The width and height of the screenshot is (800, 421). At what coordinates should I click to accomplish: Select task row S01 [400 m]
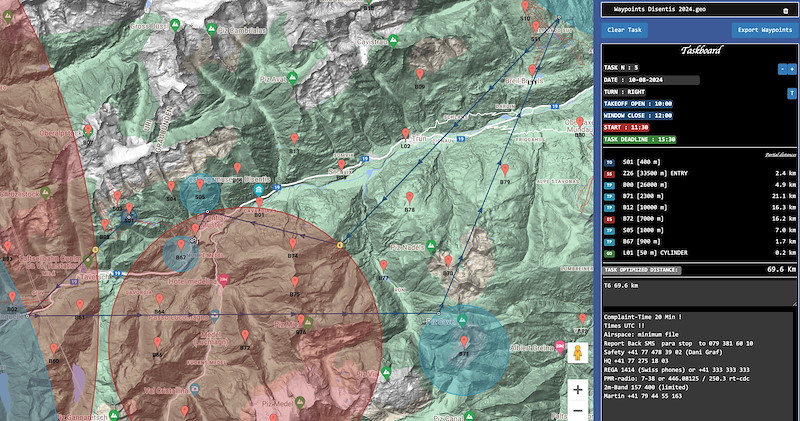(x=699, y=162)
